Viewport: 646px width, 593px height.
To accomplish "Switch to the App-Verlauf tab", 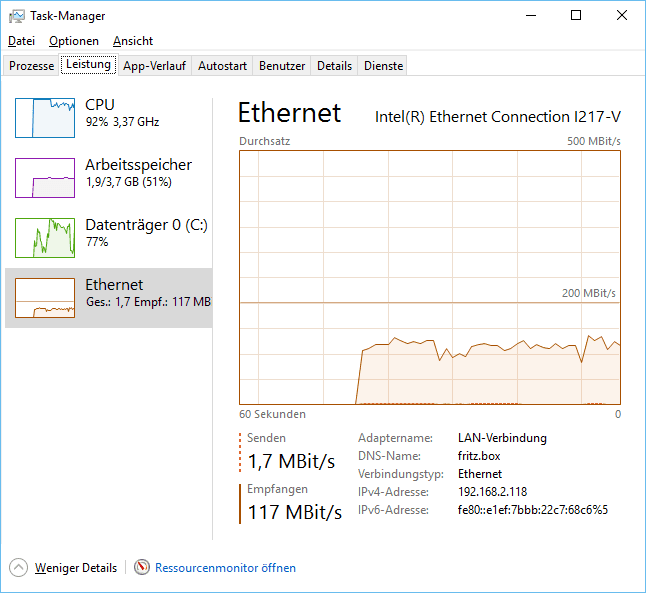I will pyautogui.click(x=155, y=66).
